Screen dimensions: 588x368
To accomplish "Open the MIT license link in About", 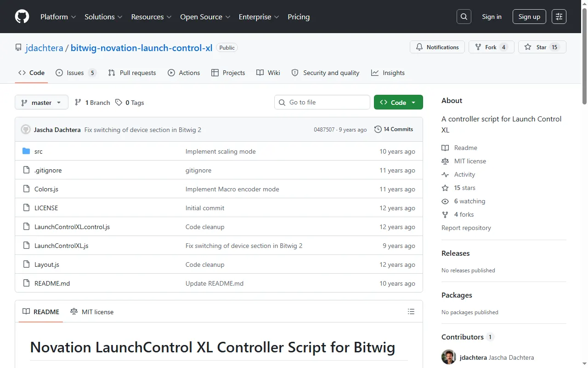I will click(x=464, y=161).
